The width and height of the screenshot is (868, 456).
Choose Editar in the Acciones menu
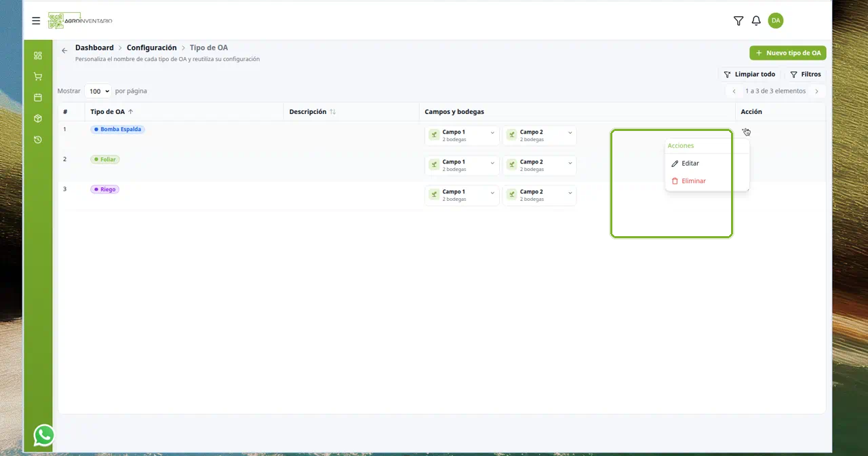coord(707,164)
